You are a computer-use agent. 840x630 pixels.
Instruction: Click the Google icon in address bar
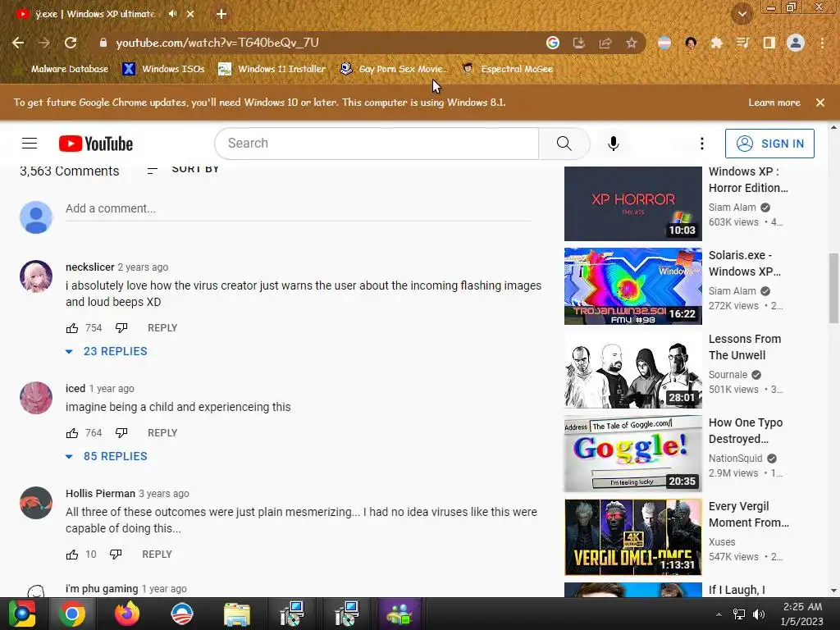point(553,43)
